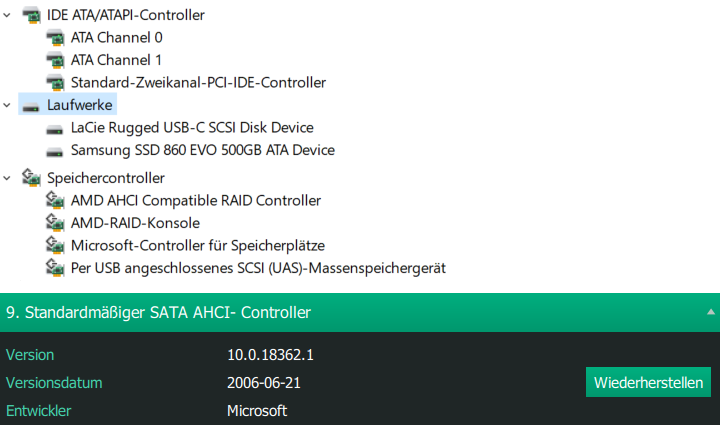Screen dimensions: 720x425
Task: Click the UAS-Massenspeichergerät device icon
Action: coord(54,268)
